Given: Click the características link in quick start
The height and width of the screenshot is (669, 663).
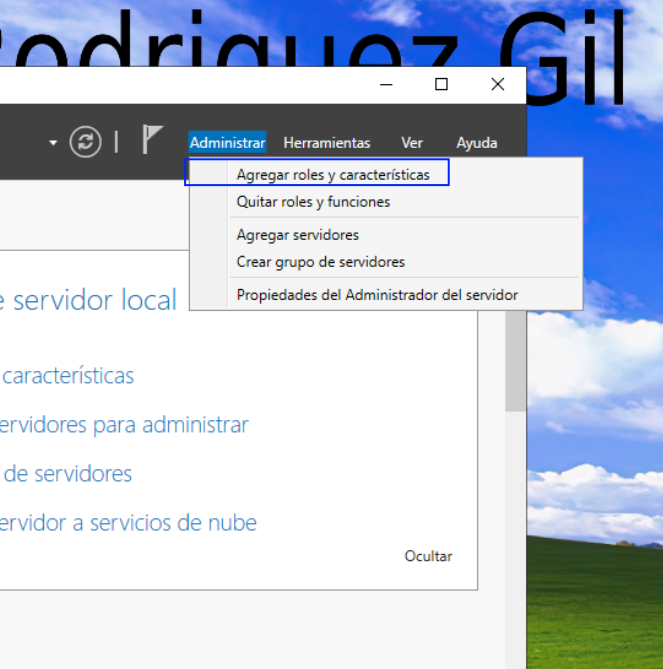Looking at the screenshot, I should click(x=67, y=375).
